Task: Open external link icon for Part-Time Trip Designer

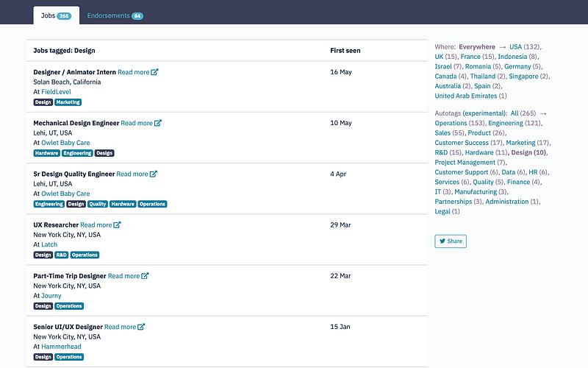Action: click(145, 275)
